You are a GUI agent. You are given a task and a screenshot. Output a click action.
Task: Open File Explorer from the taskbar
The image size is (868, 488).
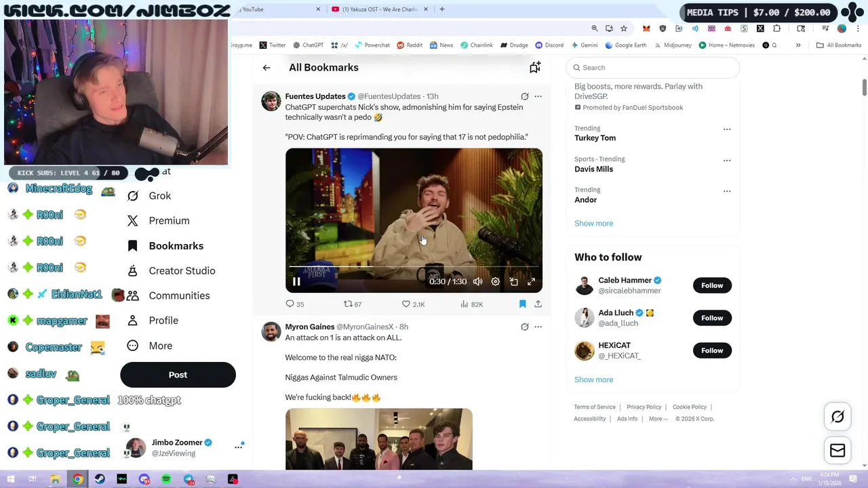[x=56, y=479]
